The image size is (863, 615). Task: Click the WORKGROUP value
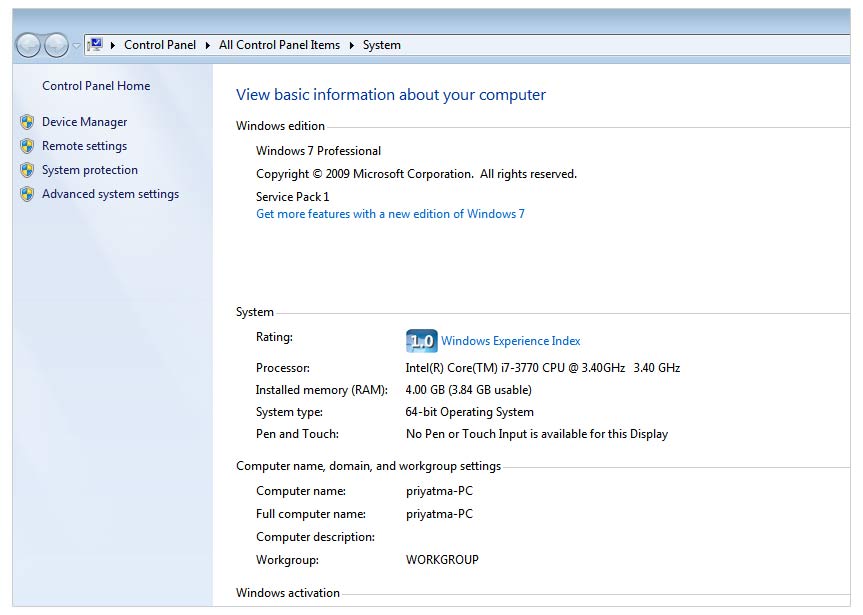click(x=442, y=560)
